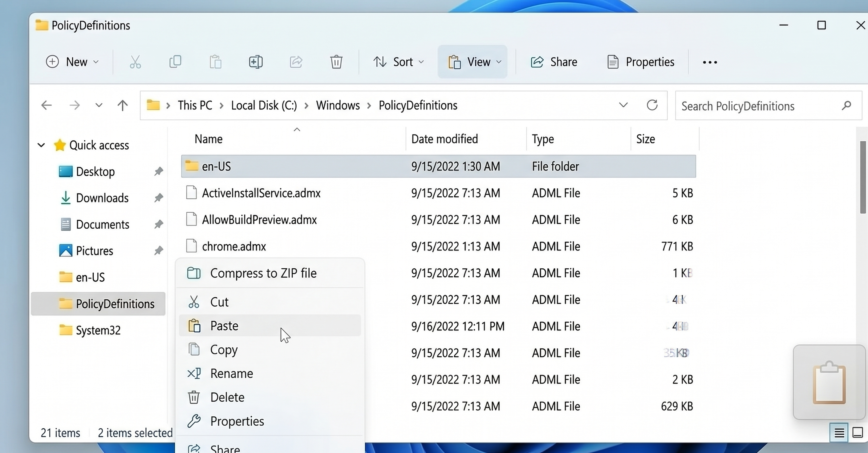Viewport: 868px width, 453px height.
Task: Go back with the left arrow
Action: [x=47, y=105]
